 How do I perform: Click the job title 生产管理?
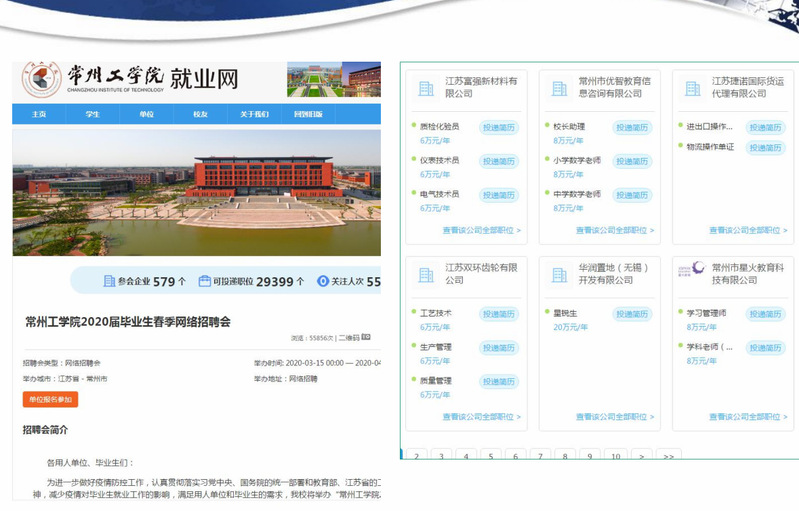tap(436, 347)
